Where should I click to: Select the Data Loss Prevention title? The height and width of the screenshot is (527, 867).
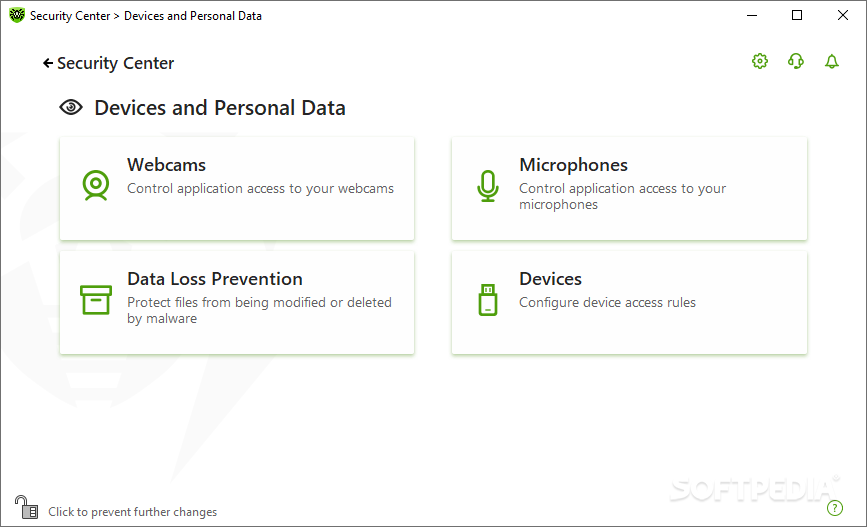coord(215,279)
